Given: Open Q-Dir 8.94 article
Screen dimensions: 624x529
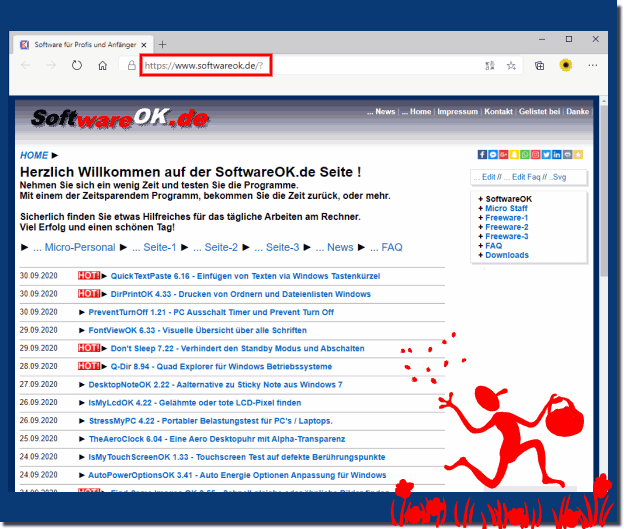Looking at the screenshot, I should tap(221, 367).
